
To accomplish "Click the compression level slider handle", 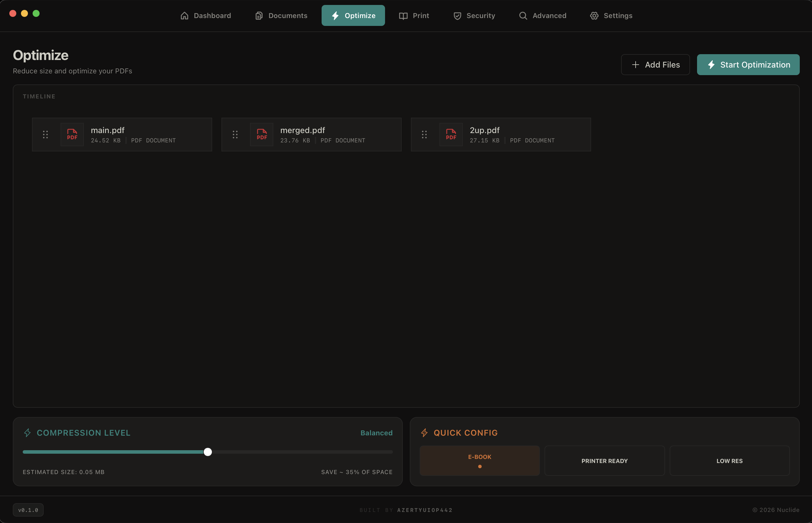I will 208,452.
